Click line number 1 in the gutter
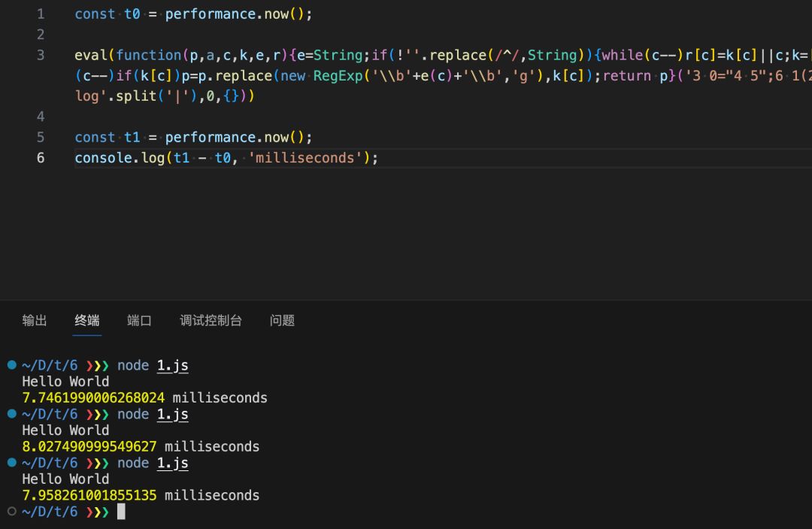 click(x=41, y=14)
